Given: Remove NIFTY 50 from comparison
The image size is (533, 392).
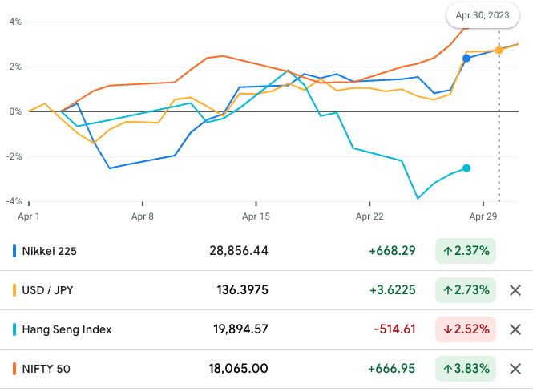Looking at the screenshot, I should pyautogui.click(x=515, y=369).
